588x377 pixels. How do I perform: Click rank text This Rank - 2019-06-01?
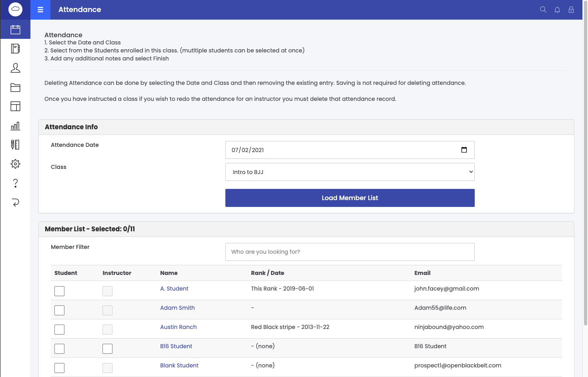click(283, 289)
